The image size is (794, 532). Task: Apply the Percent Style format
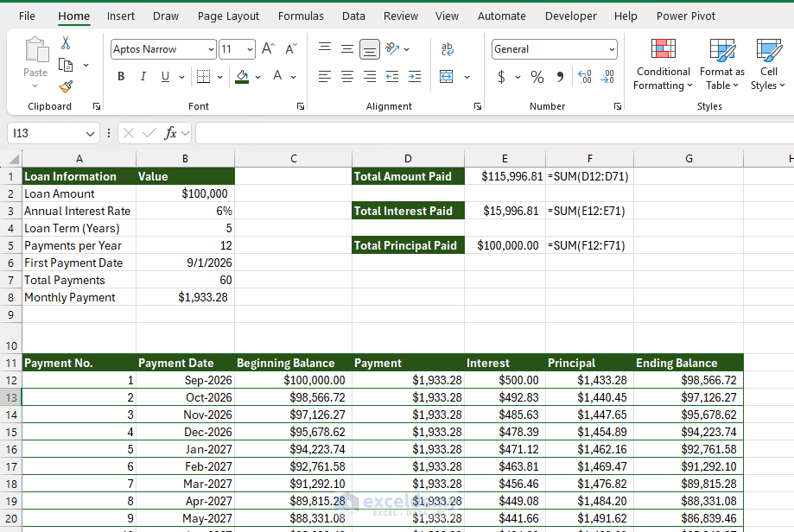pyautogui.click(x=537, y=77)
